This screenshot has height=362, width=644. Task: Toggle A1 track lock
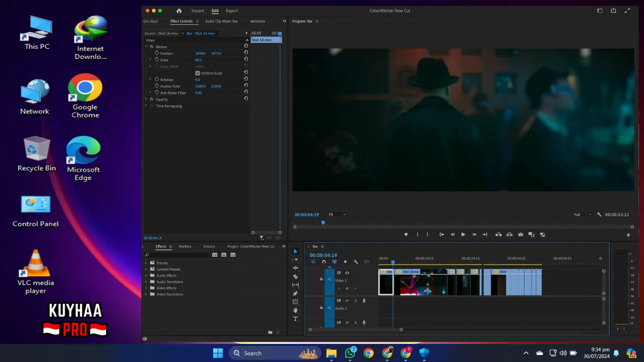[321, 308]
